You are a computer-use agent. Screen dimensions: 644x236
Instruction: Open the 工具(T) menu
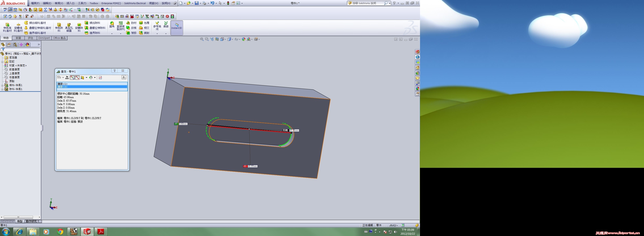(82, 3)
